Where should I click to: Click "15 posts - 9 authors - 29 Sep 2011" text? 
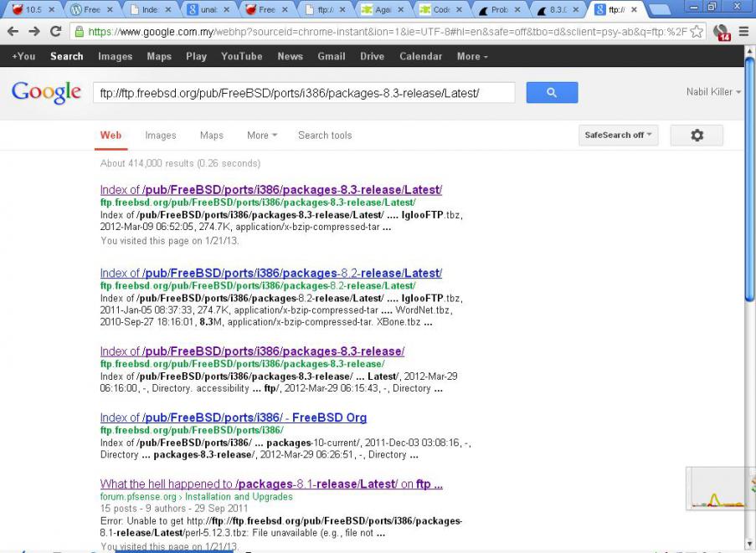click(174, 509)
